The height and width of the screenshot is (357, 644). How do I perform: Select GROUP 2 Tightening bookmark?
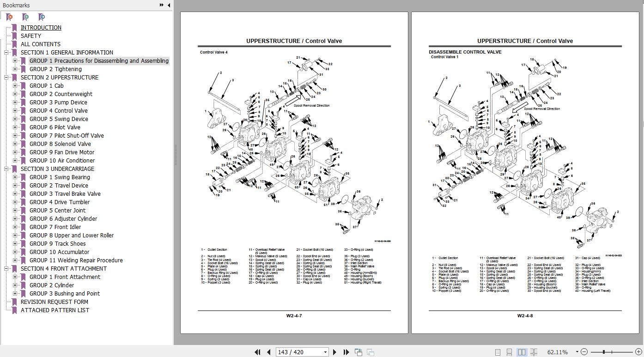(x=55, y=69)
